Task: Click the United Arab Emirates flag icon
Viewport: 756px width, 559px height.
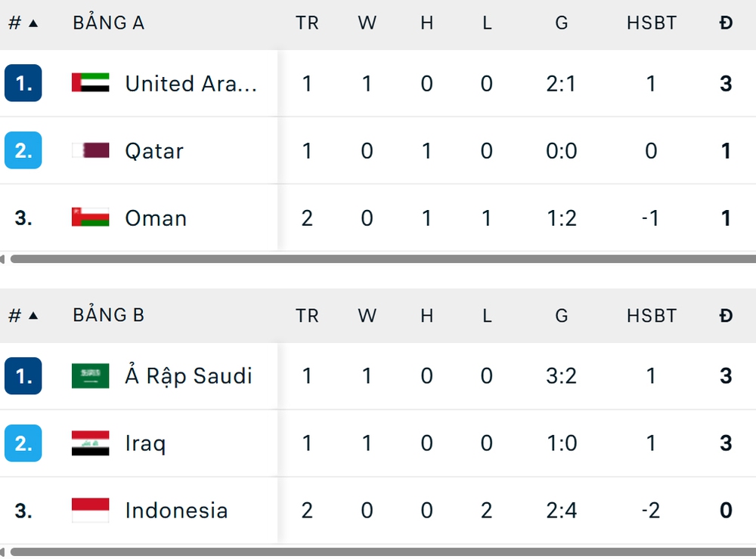Action: 91,83
